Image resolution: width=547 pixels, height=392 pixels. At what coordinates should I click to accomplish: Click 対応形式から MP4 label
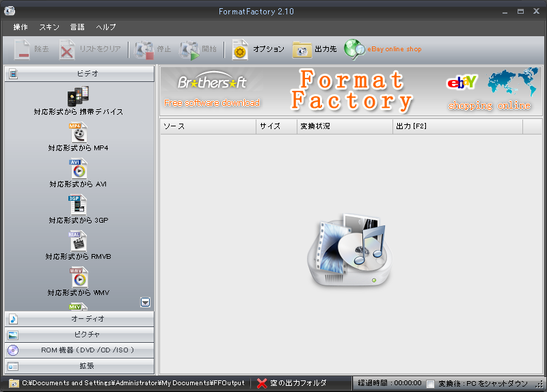tap(78, 148)
